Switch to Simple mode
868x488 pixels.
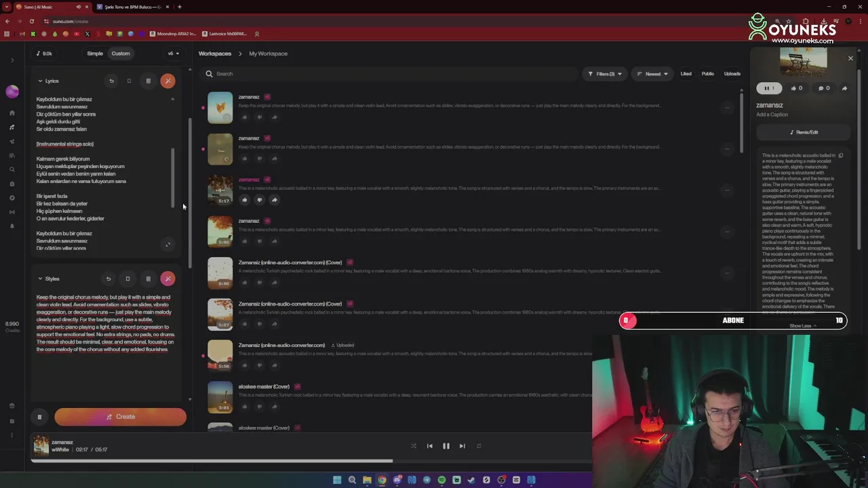pyautogui.click(x=95, y=54)
